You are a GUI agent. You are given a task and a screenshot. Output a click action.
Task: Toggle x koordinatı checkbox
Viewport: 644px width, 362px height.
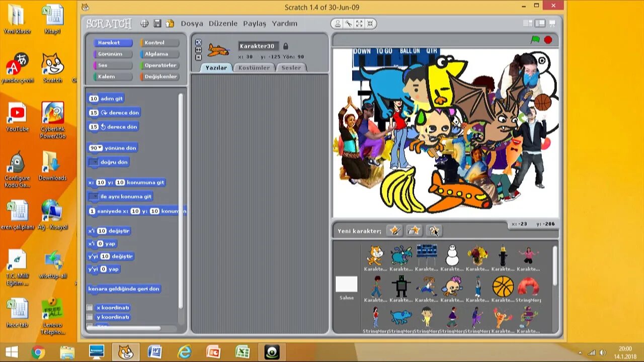pyautogui.click(x=90, y=308)
